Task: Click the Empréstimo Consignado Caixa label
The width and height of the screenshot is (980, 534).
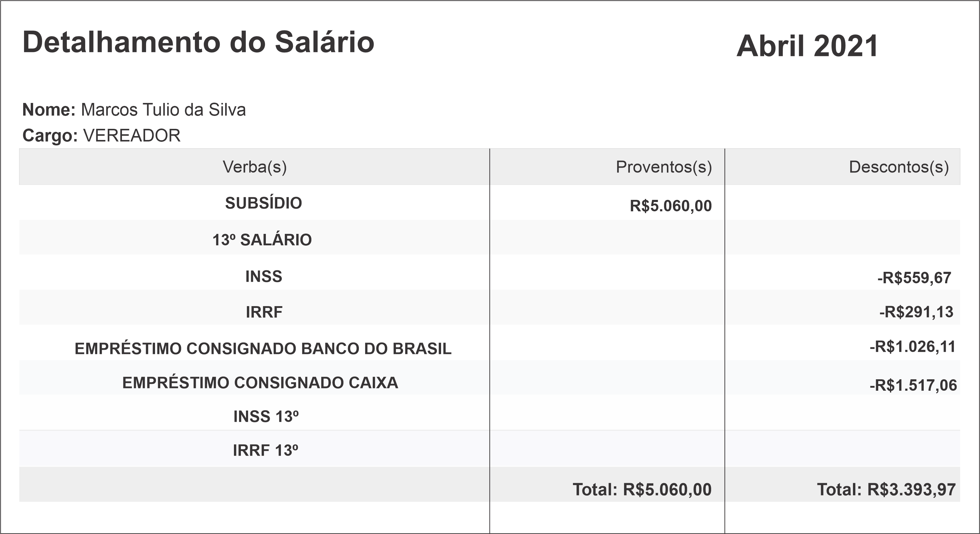Action: (x=260, y=383)
